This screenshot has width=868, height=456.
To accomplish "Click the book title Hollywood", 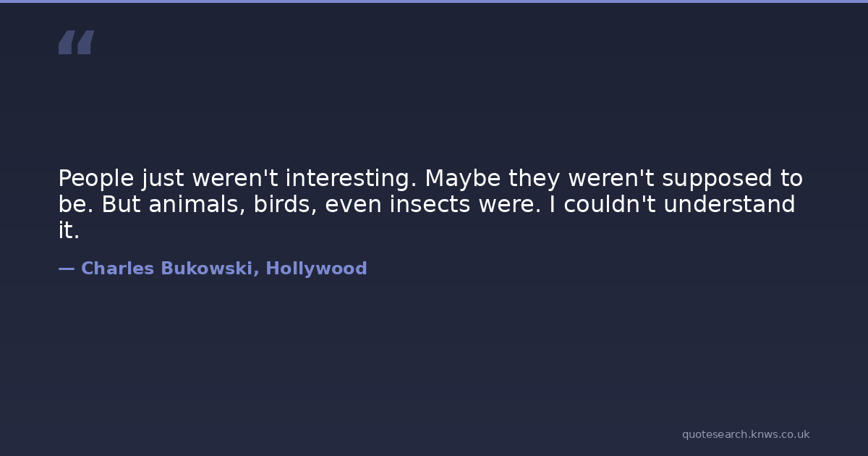I will point(316,269).
